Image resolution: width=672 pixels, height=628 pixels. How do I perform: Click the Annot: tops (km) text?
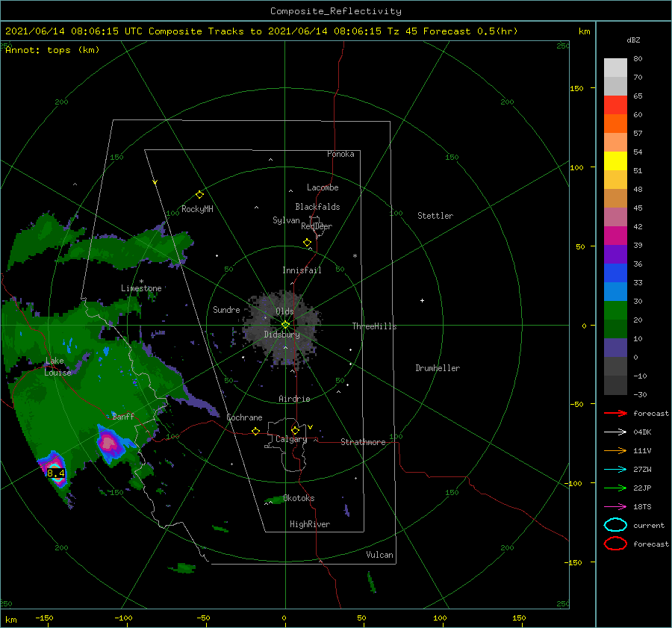52,50
